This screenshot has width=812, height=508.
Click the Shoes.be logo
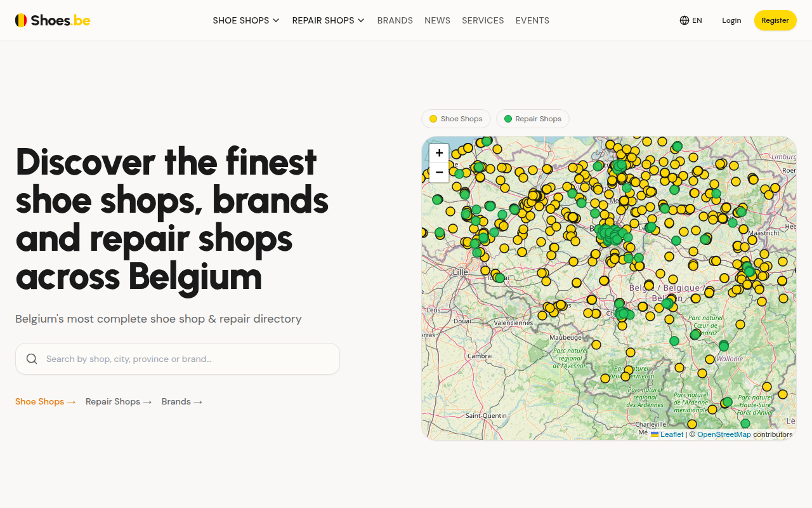[53, 20]
